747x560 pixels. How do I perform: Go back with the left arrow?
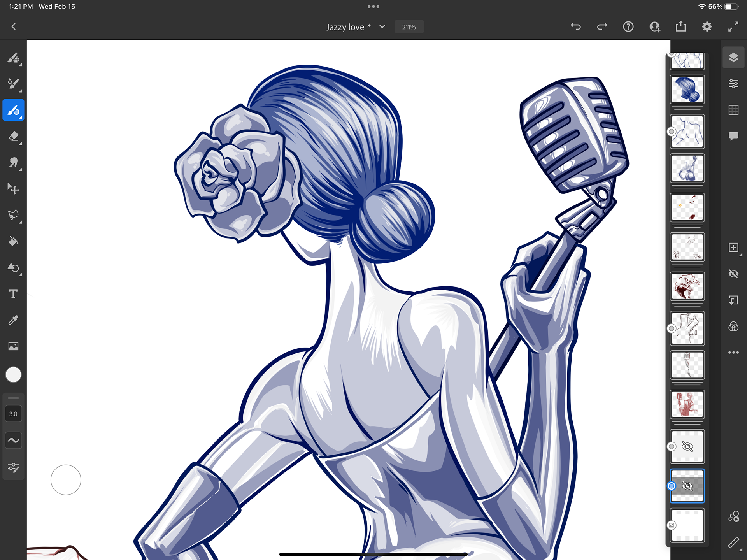coord(14,26)
